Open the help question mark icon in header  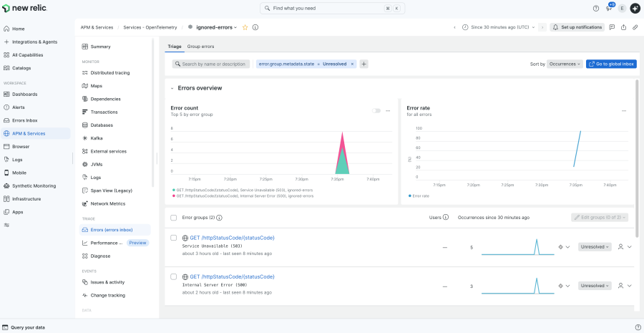(596, 8)
